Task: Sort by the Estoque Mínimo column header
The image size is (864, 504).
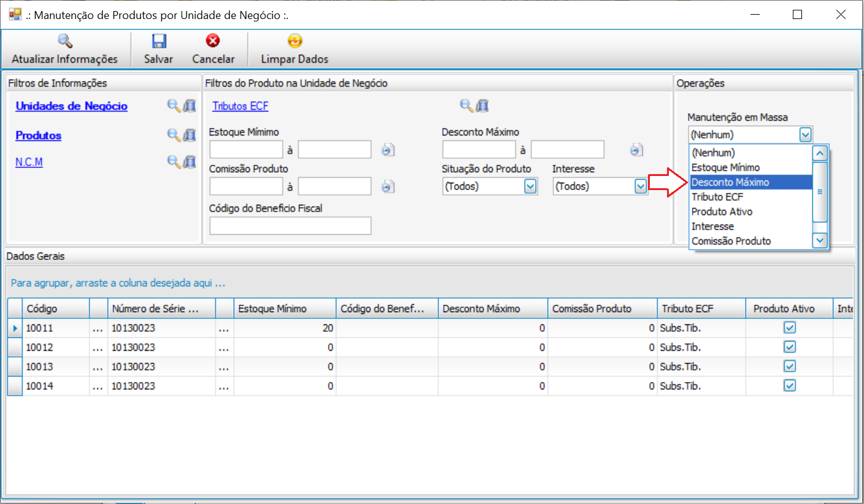Action: (285, 308)
